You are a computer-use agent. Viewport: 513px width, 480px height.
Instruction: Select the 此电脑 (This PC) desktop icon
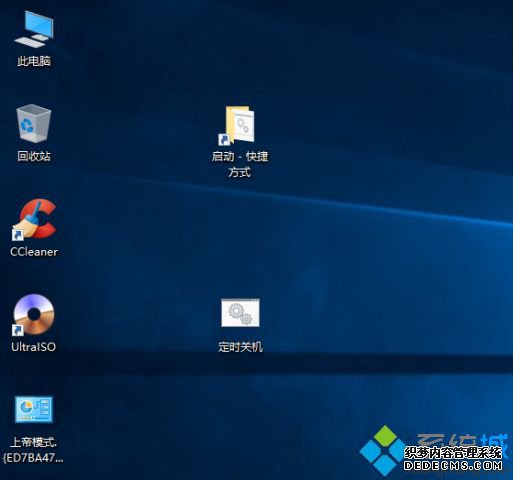pyautogui.click(x=34, y=29)
